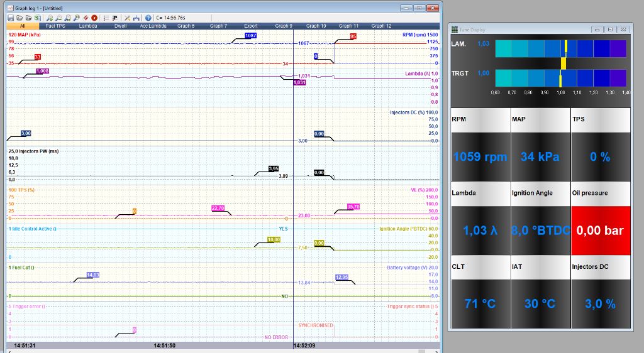Viewport: 644px width, 353px height.
Task: Switch to the Fuel TPS tab
Action: [55, 26]
